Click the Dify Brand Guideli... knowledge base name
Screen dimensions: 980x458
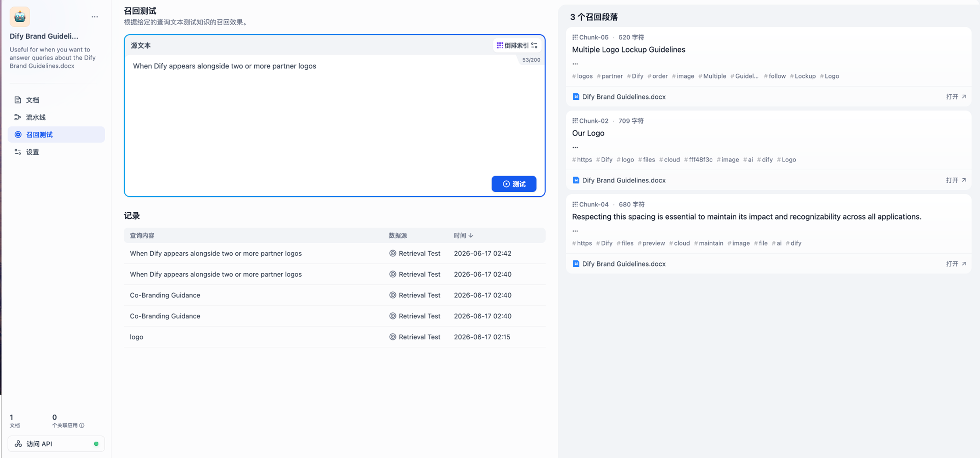point(44,36)
